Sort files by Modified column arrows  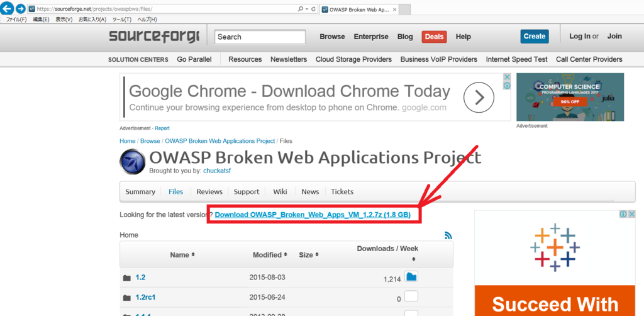[286, 255]
